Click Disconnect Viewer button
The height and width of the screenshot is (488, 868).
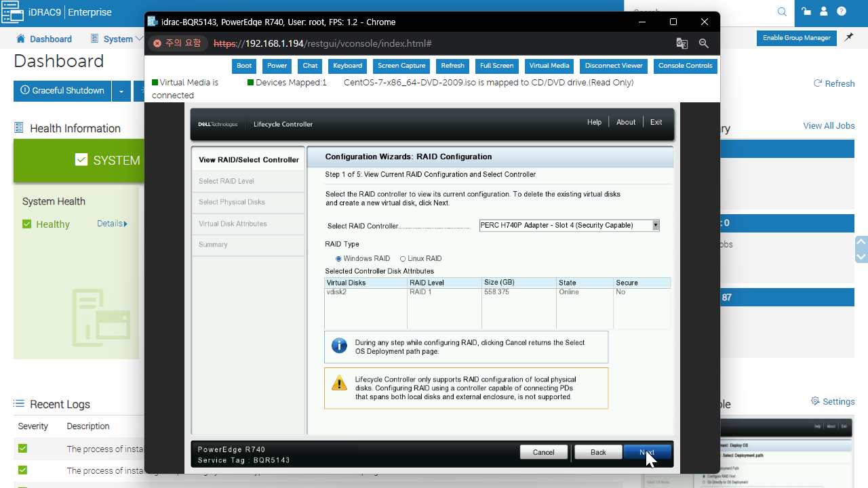614,66
